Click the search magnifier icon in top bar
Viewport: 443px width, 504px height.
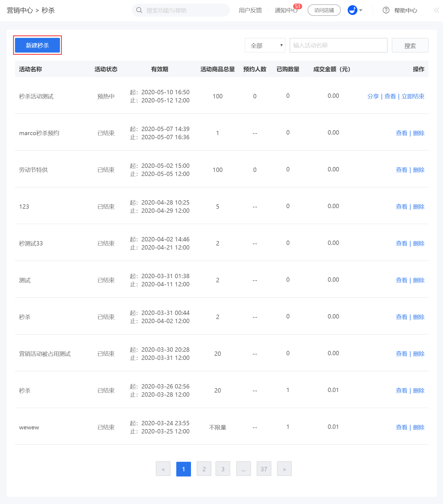139,10
